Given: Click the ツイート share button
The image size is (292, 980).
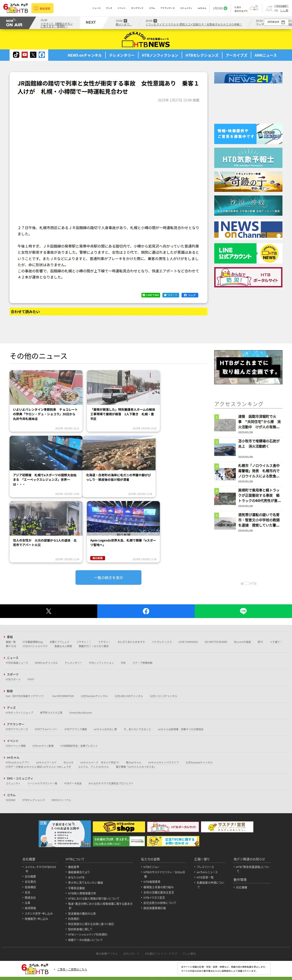Looking at the screenshot, I should [171, 295].
